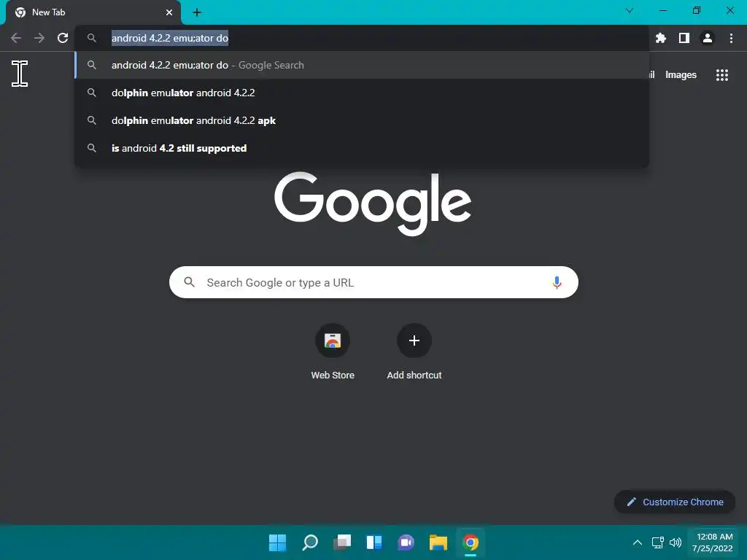Click the Chrome taskbar icon
747x560 pixels.
click(471, 542)
